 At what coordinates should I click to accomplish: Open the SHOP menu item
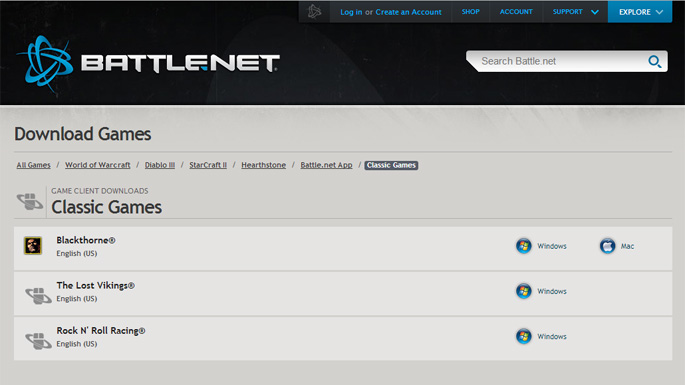[x=471, y=12]
